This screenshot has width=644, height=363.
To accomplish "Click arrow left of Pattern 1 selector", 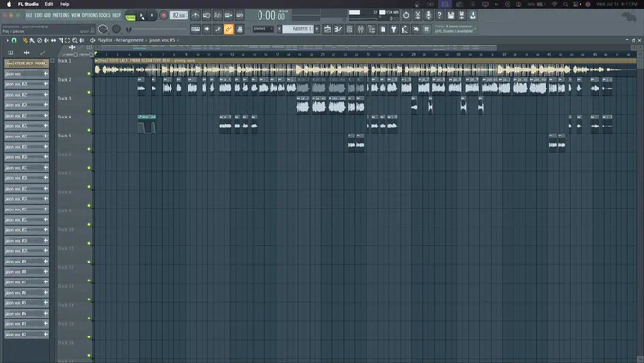I will pos(279,29).
